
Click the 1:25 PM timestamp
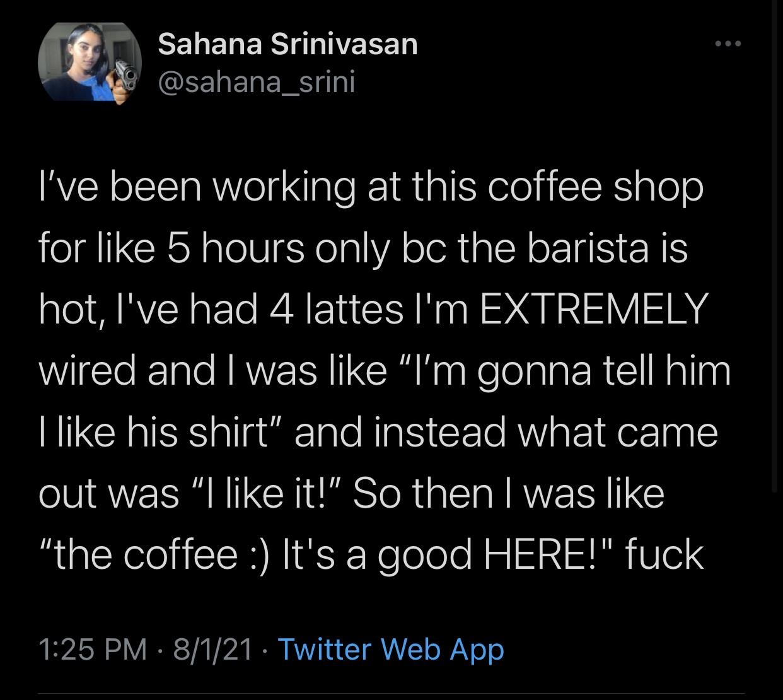click(x=92, y=649)
